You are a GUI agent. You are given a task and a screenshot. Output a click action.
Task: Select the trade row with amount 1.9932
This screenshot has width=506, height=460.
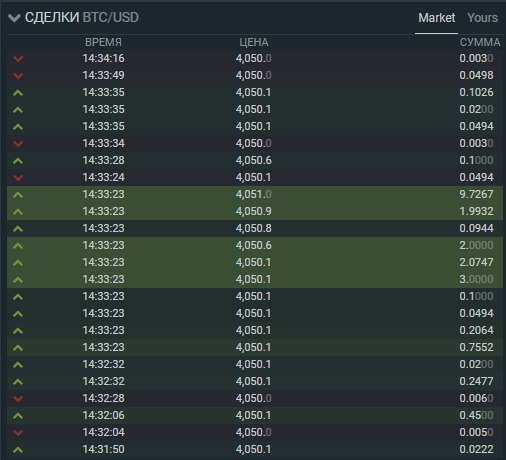coord(255,211)
